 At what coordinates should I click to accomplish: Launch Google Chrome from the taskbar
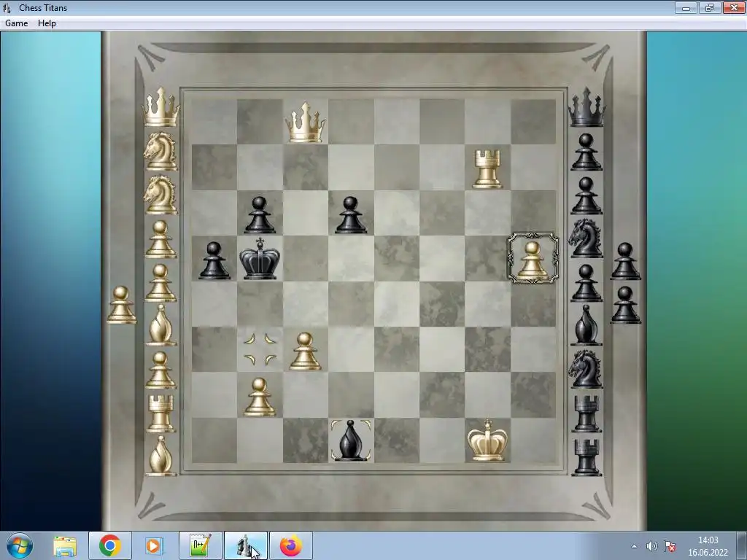[x=110, y=545]
